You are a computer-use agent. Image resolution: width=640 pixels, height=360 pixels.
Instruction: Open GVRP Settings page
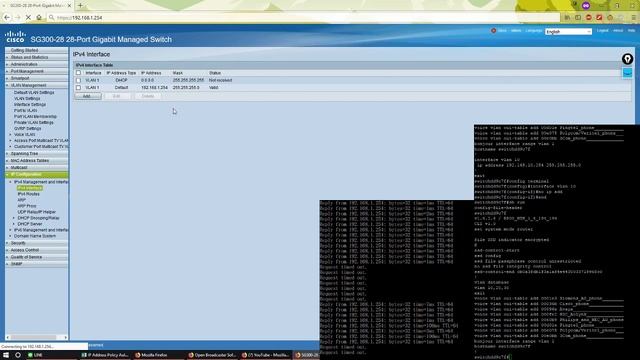pyautogui.click(x=27, y=128)
